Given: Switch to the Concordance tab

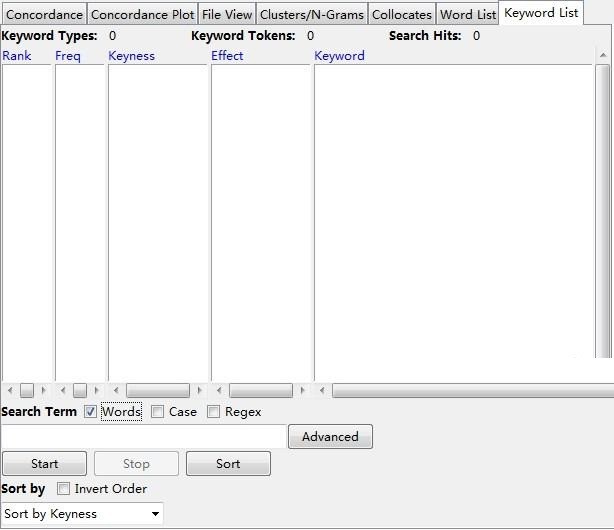Looking at the screenshot, I should pos(44,15).
